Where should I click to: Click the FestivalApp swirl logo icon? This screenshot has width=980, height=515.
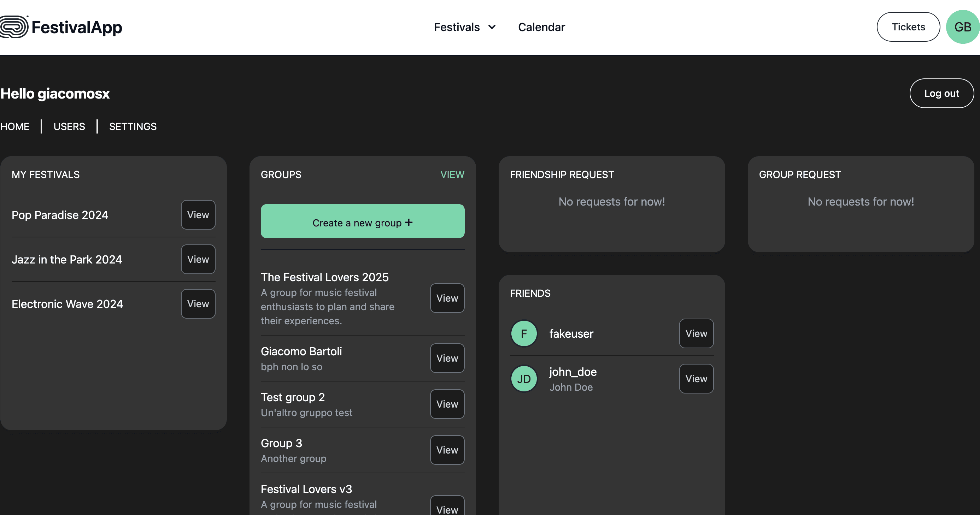14,27
